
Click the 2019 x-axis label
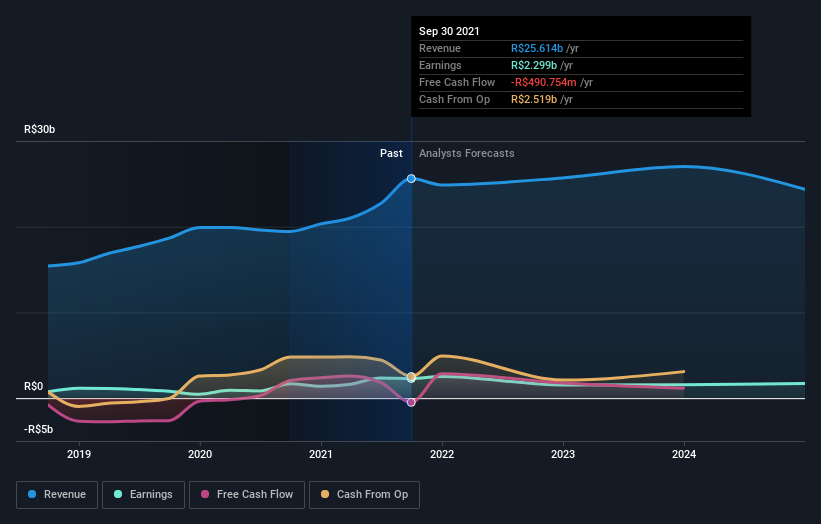coord(79,454)
